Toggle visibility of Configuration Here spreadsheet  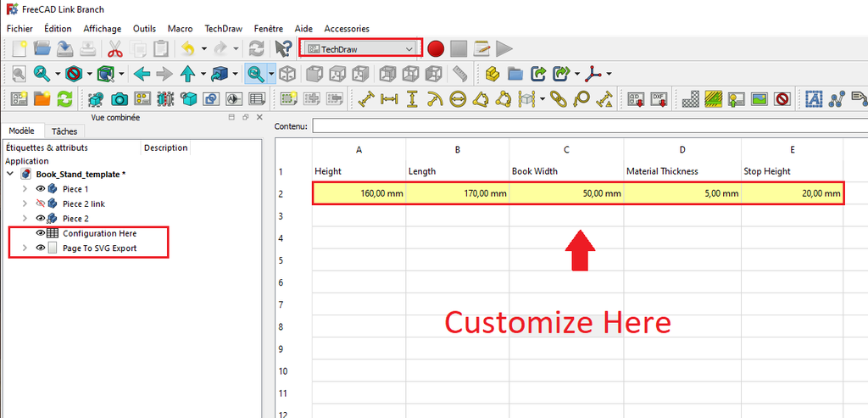(x=40, y=233)
